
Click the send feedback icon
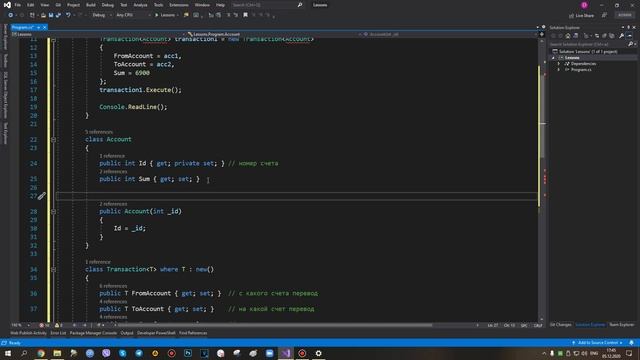pos(604,15)
